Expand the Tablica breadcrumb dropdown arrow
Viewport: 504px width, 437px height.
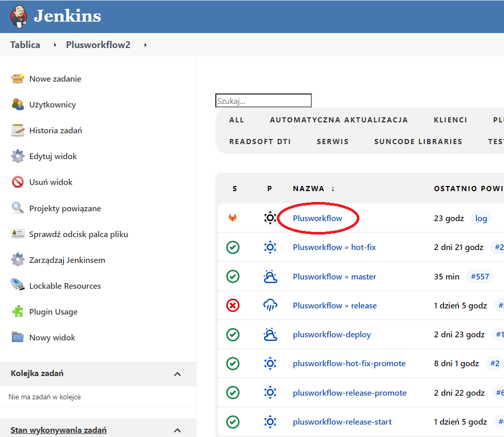click(55, 45)
